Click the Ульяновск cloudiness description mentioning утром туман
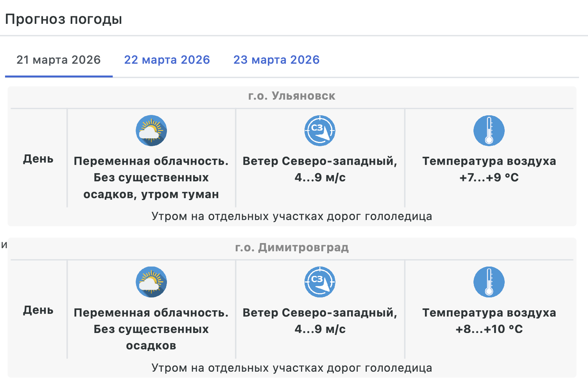 coord(151,177)
